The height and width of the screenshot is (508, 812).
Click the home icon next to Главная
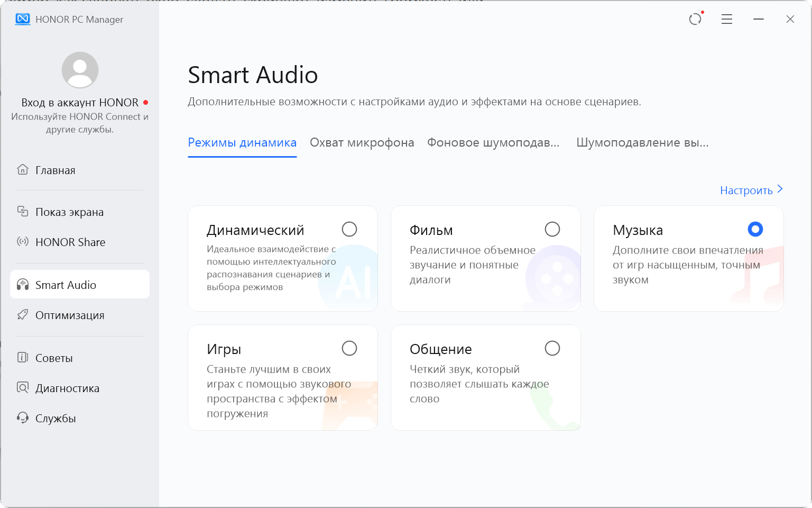click(23, 170)
